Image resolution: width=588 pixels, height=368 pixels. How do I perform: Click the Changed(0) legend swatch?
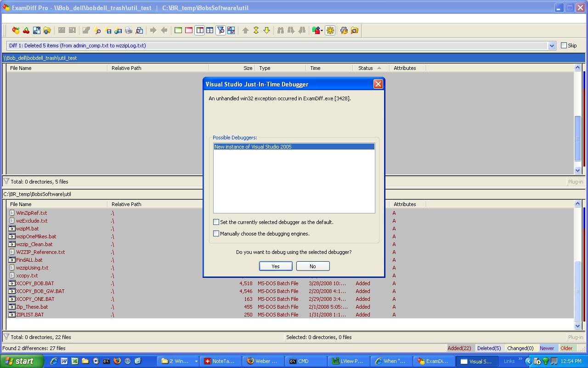tap(520, 348)
